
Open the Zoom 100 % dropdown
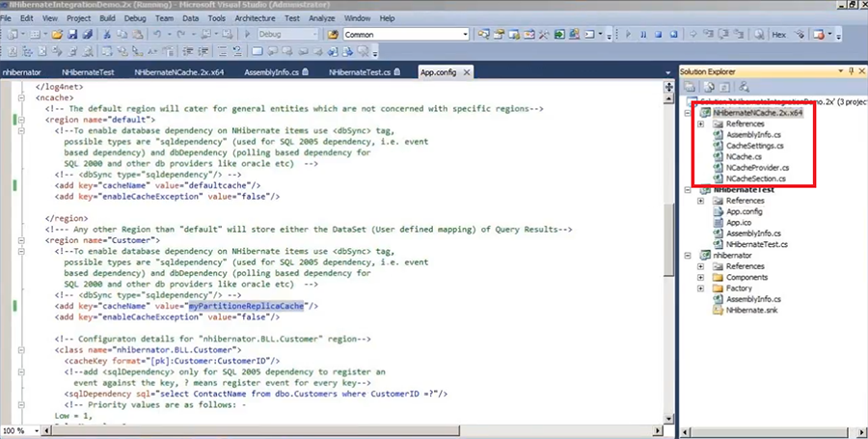(37, 430)
